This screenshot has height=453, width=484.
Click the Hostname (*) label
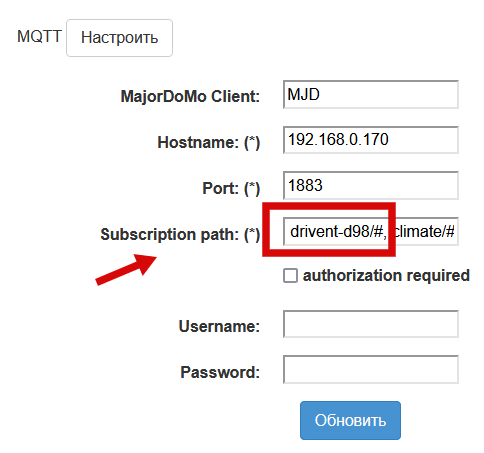208,143
